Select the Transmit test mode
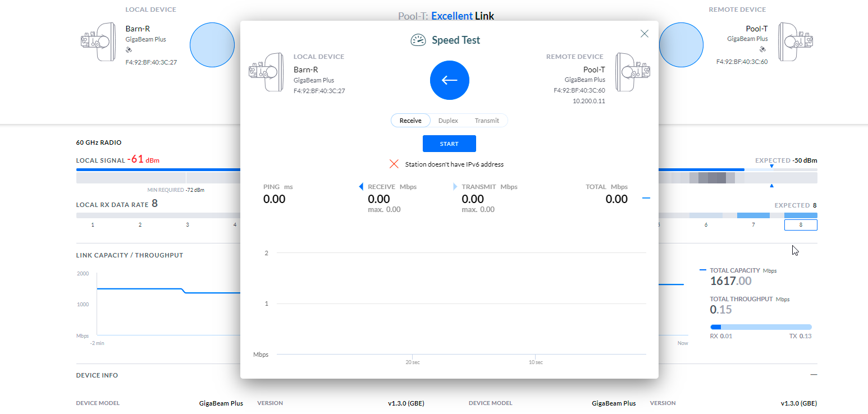The image size is (868, 414). [487, 121]
